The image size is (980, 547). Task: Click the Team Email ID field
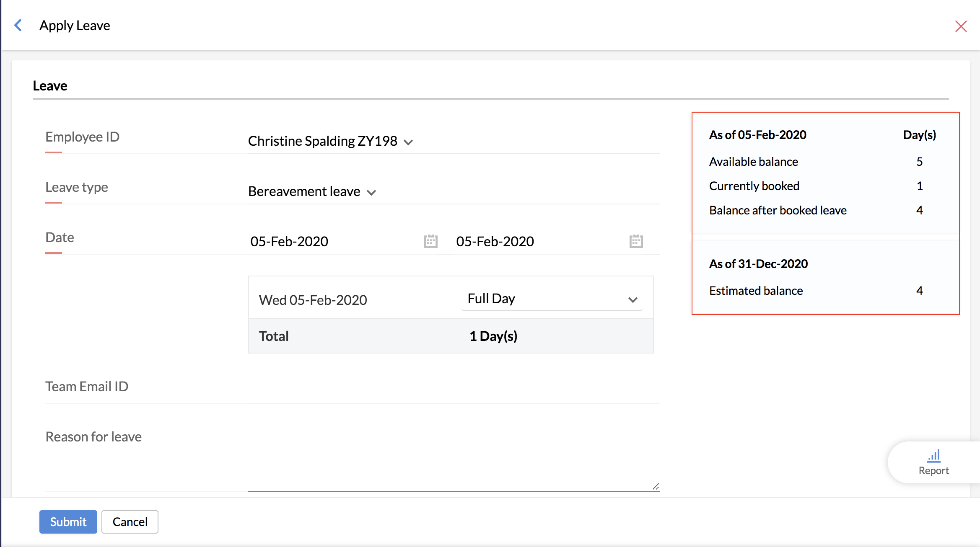[453, 387]
